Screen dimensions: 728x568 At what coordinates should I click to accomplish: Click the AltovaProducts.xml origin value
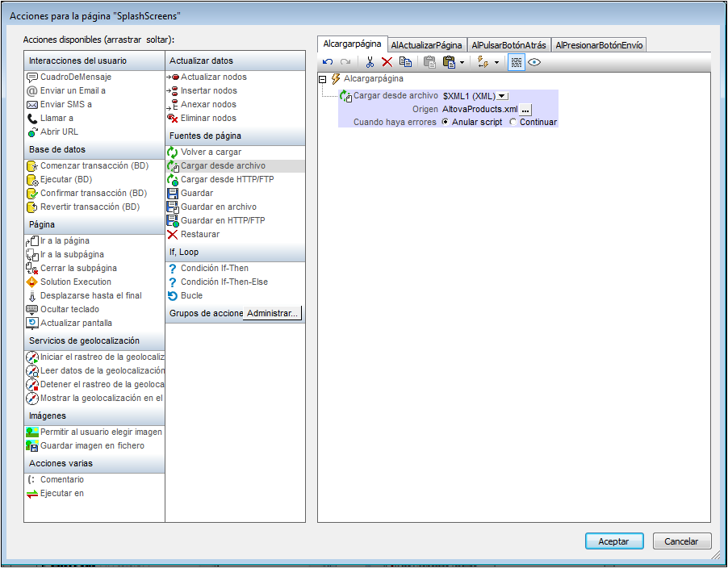pyautogui.click(x=480, y=110)
